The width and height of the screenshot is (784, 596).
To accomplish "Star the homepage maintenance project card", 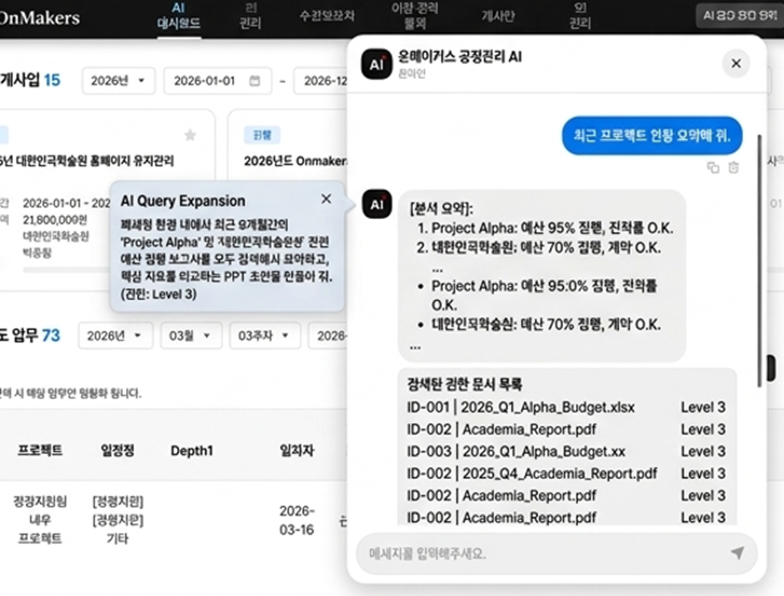I will 190,135.
